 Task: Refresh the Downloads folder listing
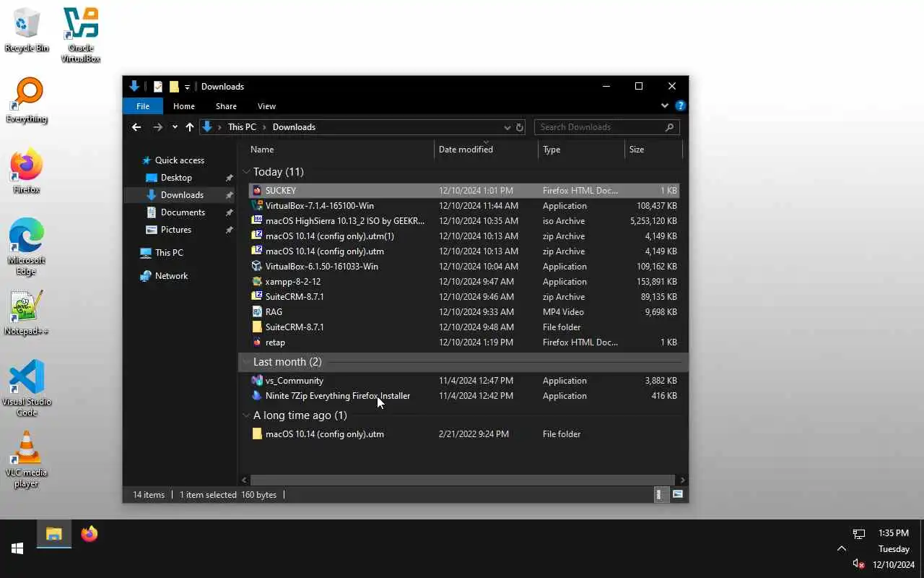tap(519, 127)
